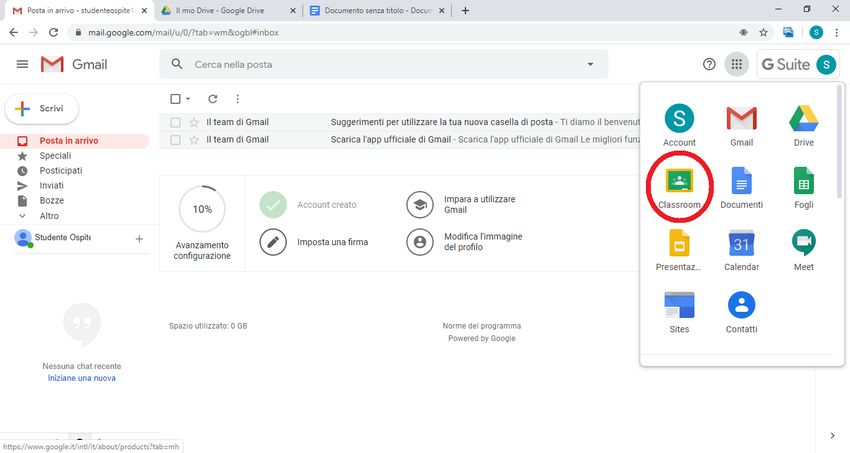
Task: Star the second Gmail team email
Action: coord(194,140)
